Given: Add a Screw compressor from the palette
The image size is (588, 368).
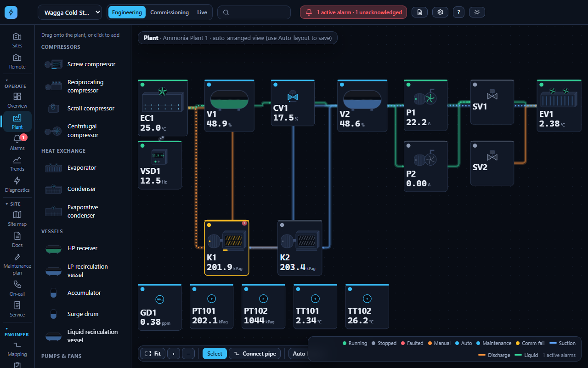Looking at the screenshot, I should [83, 64].
